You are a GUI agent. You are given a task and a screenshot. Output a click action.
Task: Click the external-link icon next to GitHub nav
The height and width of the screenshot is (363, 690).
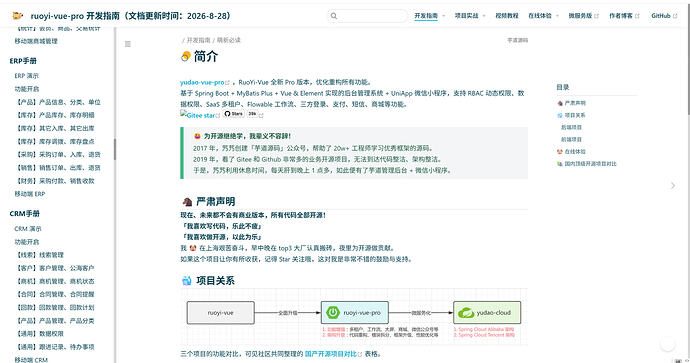point(675,16)
